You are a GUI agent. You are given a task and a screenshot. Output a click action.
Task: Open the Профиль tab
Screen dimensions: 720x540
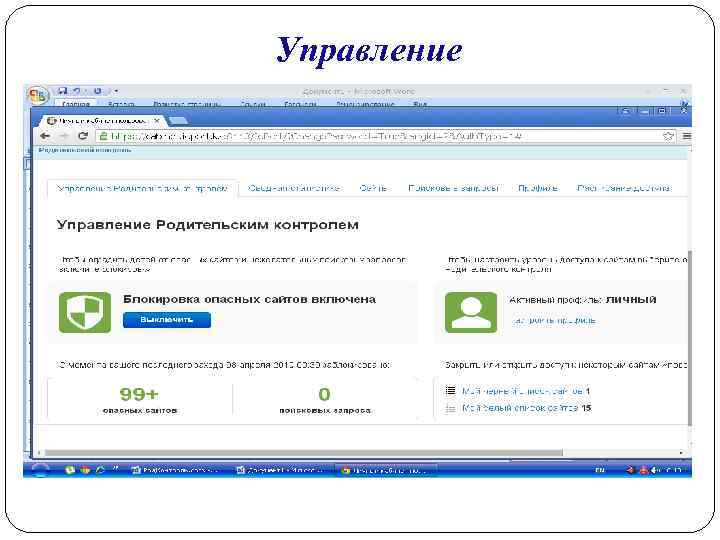click(x=538, y=188)
